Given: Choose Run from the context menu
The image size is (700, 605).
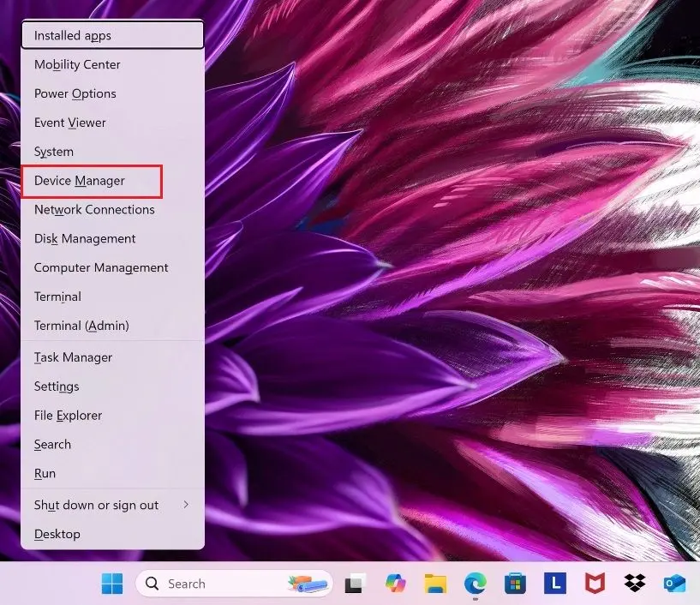Looking at the screenshot, I should click(x=45, y=473).
